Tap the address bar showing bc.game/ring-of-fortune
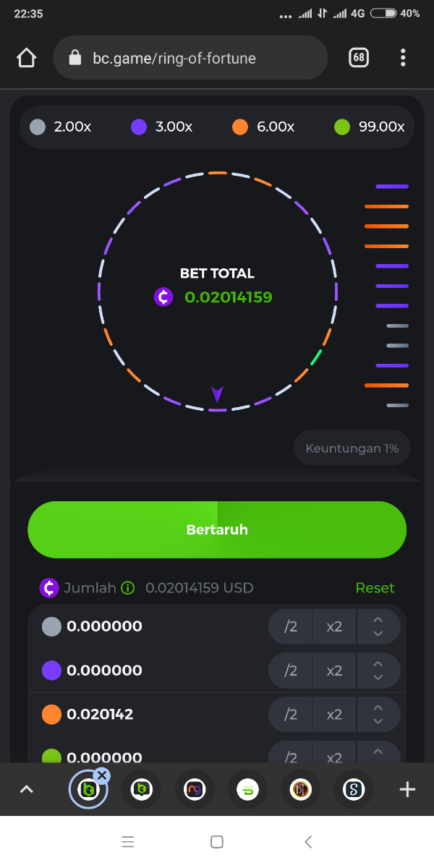434x868 pixels. pyautogui.click(x=190, y=58)
